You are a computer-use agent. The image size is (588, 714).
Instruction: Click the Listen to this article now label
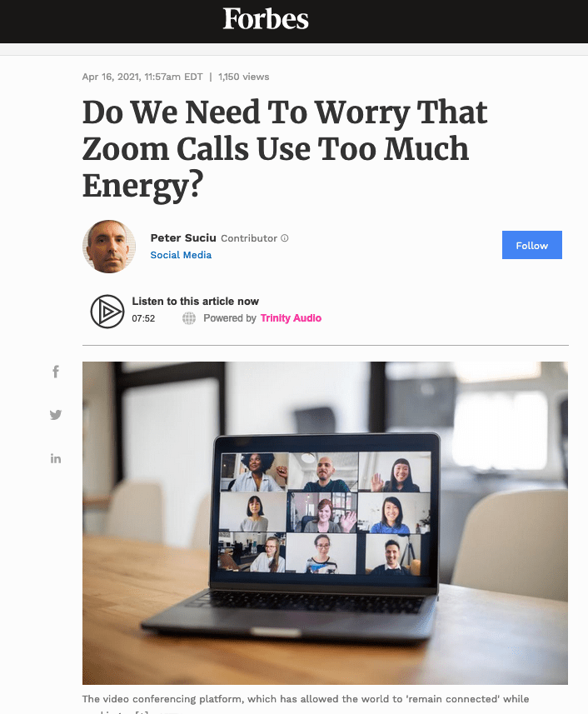[x=195, y=301]
